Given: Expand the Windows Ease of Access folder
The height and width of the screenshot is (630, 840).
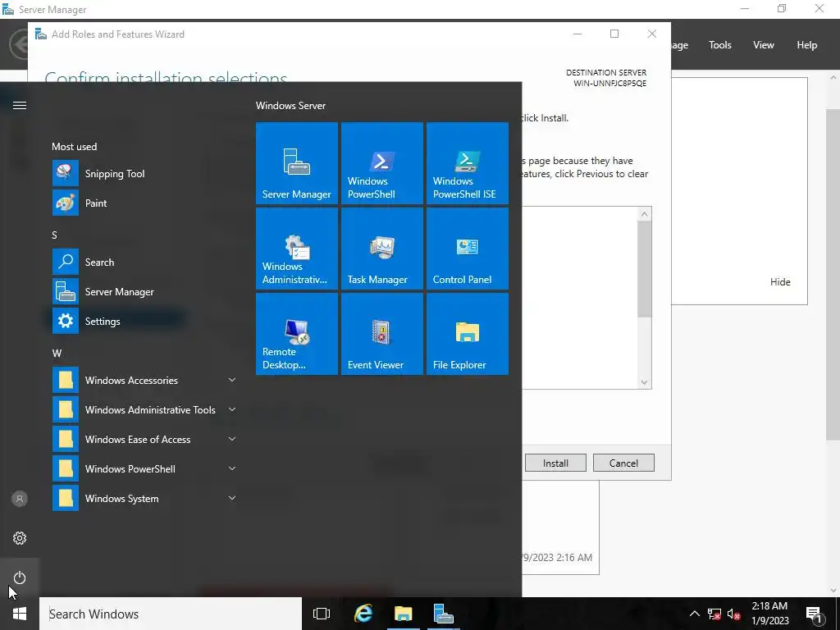Looking at the screenshot, I should click(144, 439).
